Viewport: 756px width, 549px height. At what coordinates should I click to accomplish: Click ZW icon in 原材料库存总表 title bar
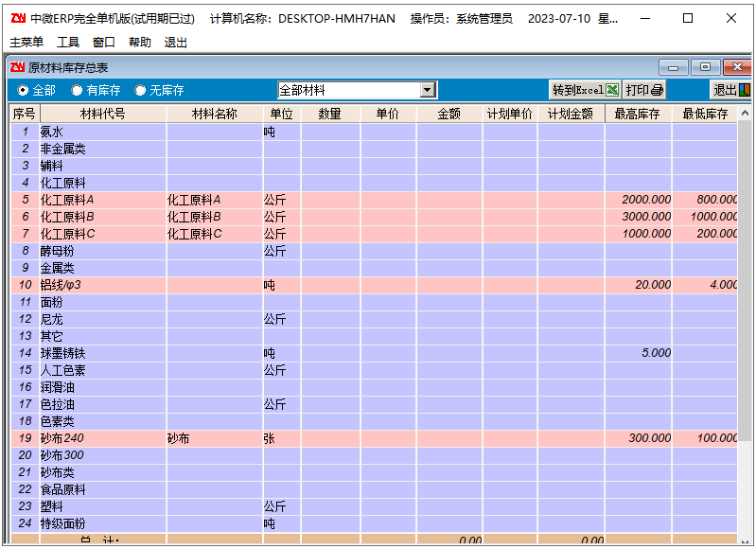point(17,67)
